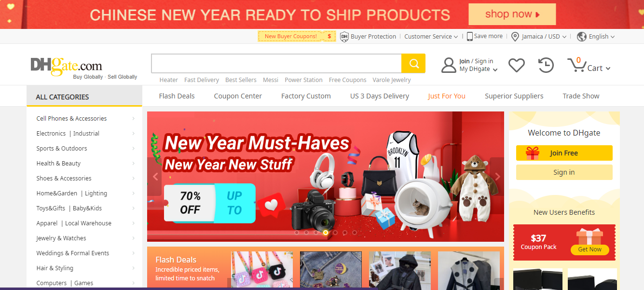Select the last carousel slide dot
The height and width of the screenshot is (290, 644).
pyautogui.click(x=355, y=233)
